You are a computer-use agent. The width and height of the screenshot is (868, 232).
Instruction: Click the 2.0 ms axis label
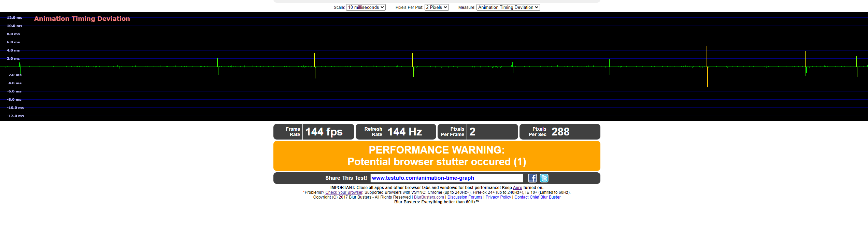(13, 59)
